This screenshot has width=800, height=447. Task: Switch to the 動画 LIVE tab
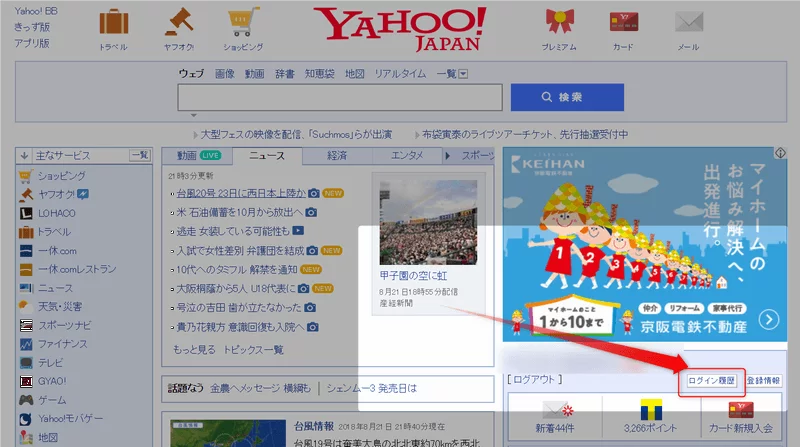click(197, 156)
